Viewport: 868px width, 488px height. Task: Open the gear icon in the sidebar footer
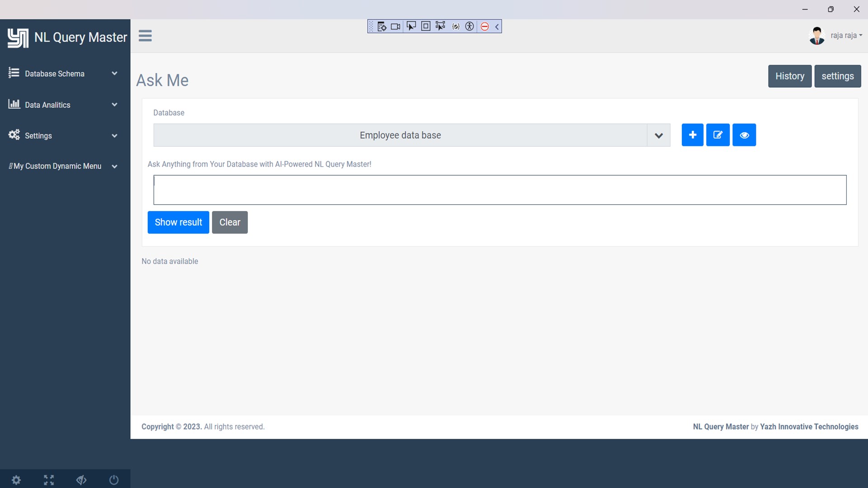click(16, 480)
